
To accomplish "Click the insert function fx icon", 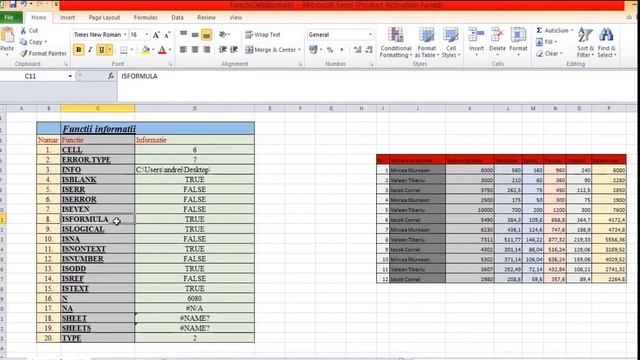I will pos(111,76).
